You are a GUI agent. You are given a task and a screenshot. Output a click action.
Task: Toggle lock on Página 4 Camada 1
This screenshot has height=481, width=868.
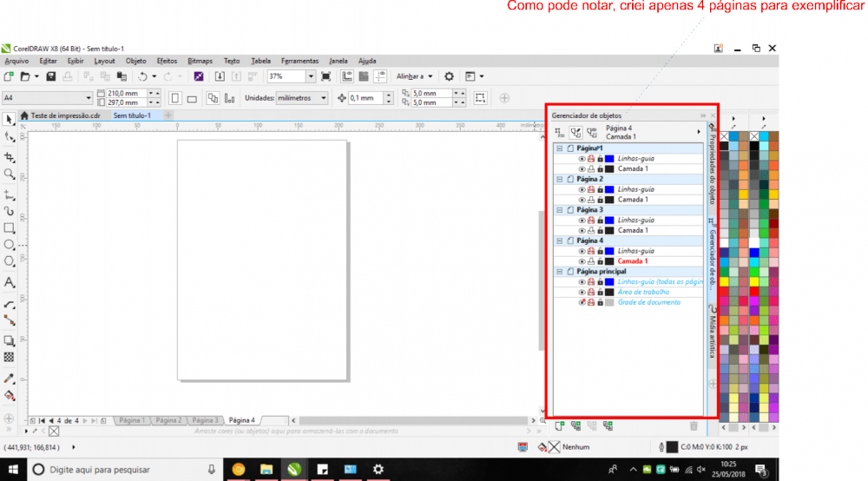[x=600, y=261]
